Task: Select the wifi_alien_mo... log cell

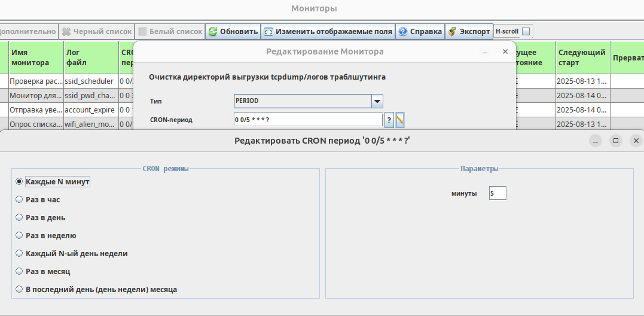Action: (x=91, y=124)
